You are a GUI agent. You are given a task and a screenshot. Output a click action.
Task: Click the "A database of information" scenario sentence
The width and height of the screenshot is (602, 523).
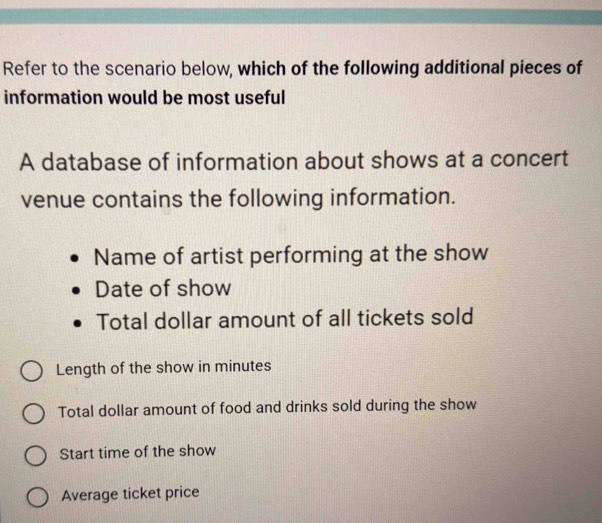[x=293, y=161]
